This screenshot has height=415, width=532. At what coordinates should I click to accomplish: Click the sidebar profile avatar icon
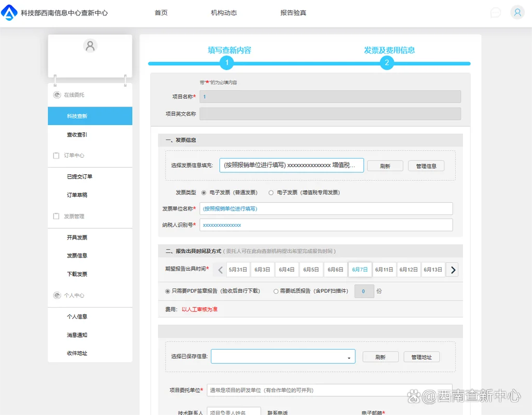(x=90, y=46)
